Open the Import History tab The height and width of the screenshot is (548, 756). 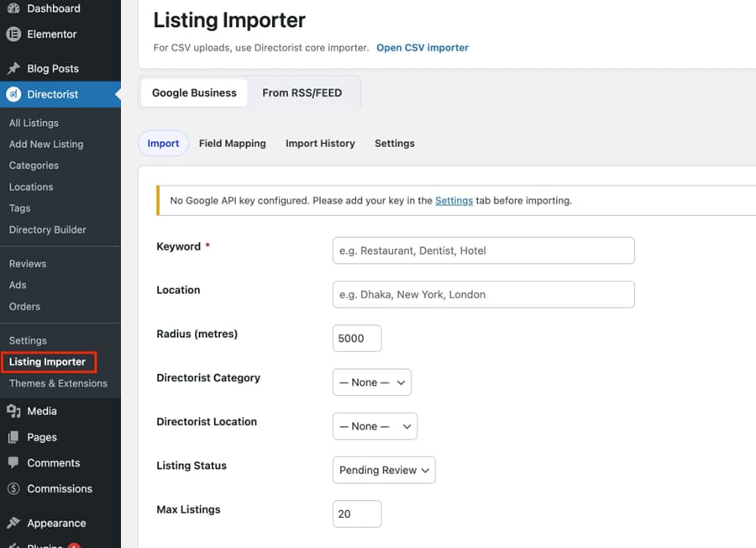coord(320,143)
